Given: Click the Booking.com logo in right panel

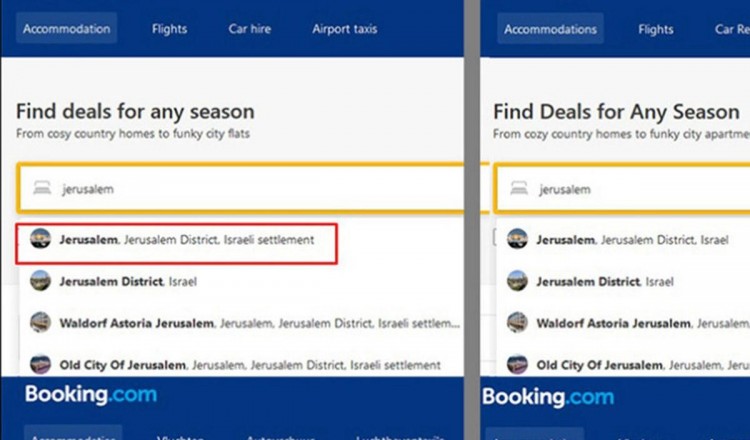Looking at the screenshot, I should click(548, 397).
